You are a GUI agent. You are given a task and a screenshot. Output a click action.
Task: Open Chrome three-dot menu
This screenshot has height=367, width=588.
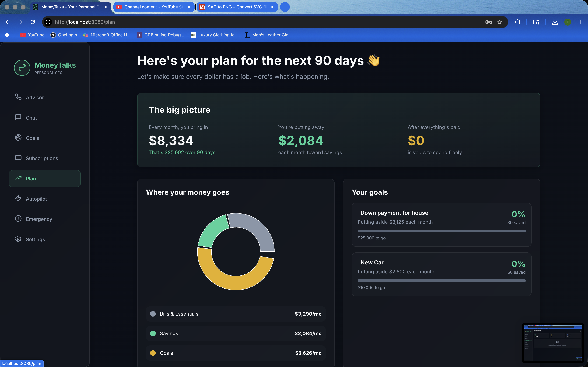click(580, 22)
